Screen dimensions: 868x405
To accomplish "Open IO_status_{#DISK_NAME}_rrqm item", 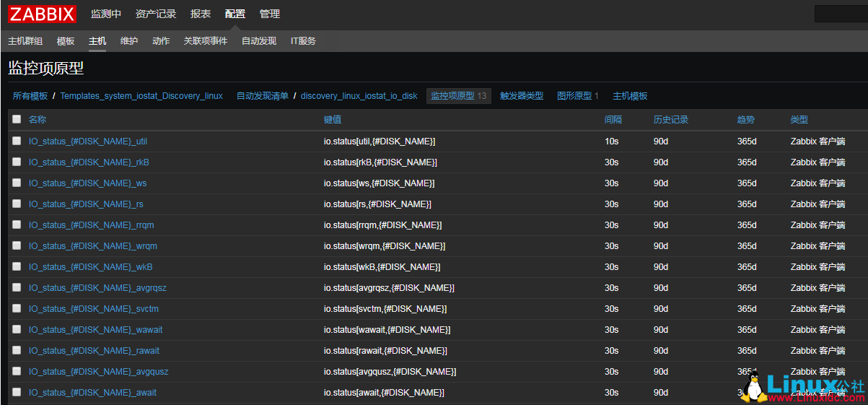I will [x=91, y=225].
